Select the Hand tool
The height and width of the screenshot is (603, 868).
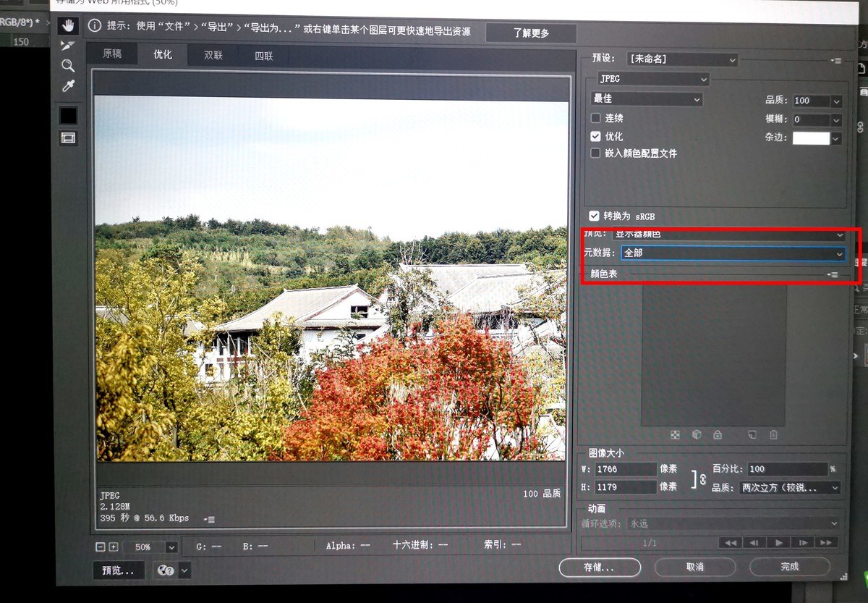(69, 26)
